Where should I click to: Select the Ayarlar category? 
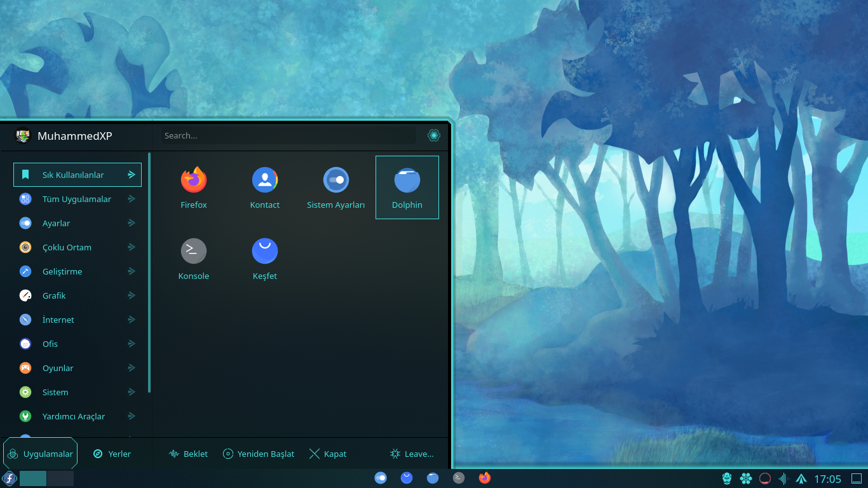click(78, 223)
